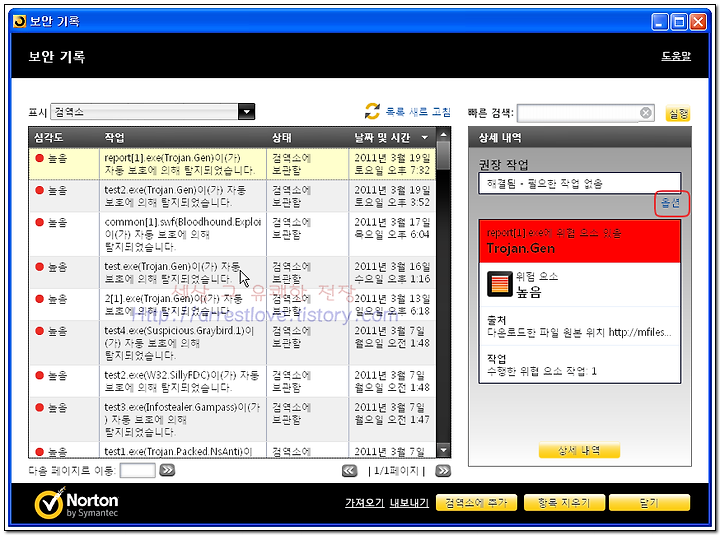Image resolution: width=720 pixels, height=535 pixels.
Task: Click the sort arrow on 날짜 및 시간 column
Action: pos(425,137)
